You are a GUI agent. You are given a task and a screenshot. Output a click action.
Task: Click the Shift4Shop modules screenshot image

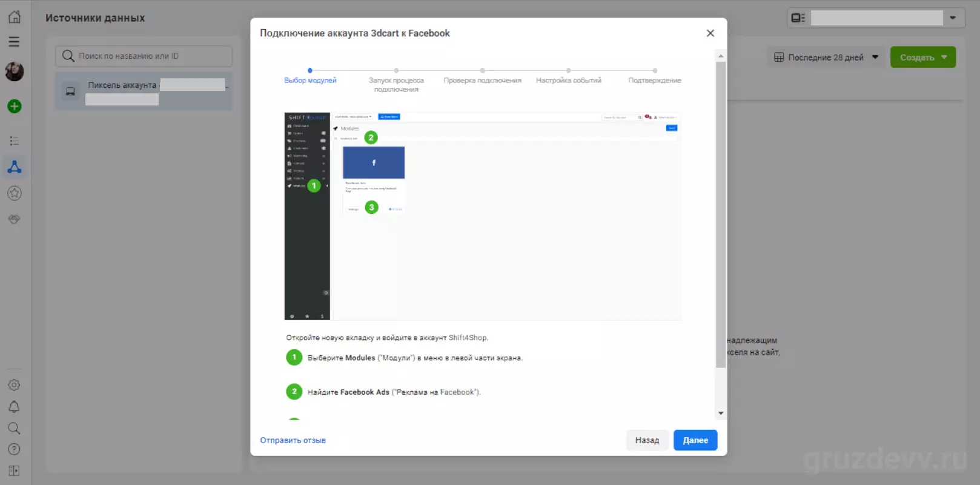(x=483, y=216)
